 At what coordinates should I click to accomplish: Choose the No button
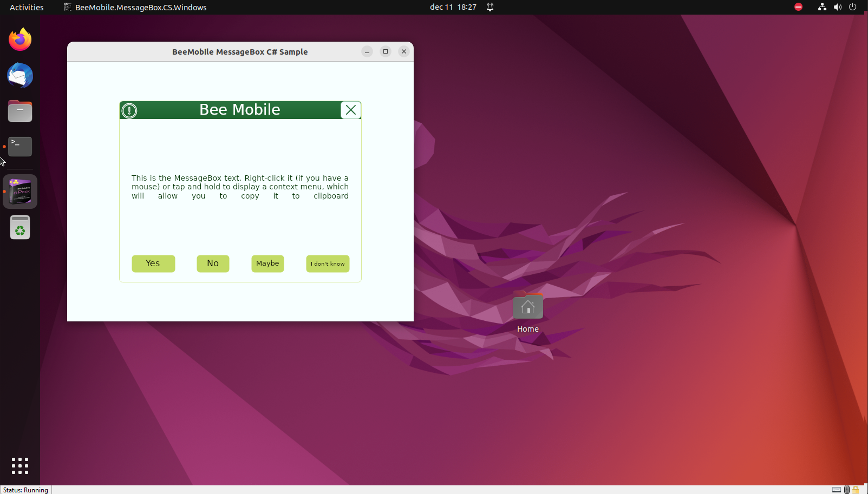(213, 264)
